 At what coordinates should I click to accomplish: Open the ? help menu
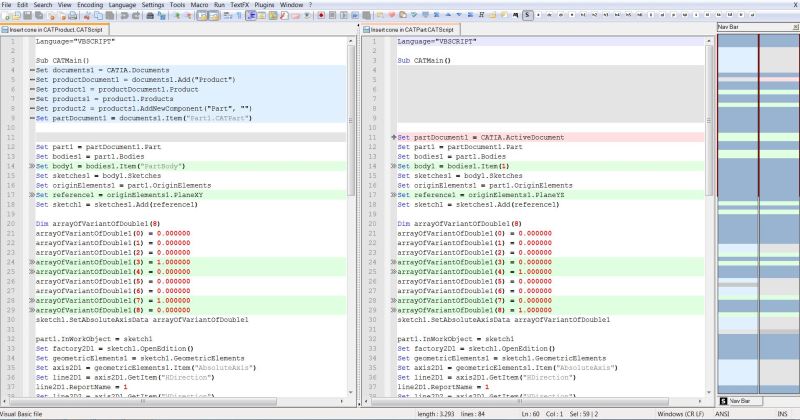310,5
